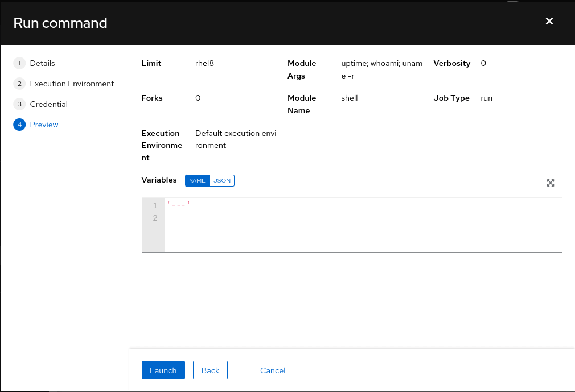575x392 pixels.
Task: Launch the run command job
Action: (x=163, y=370)
